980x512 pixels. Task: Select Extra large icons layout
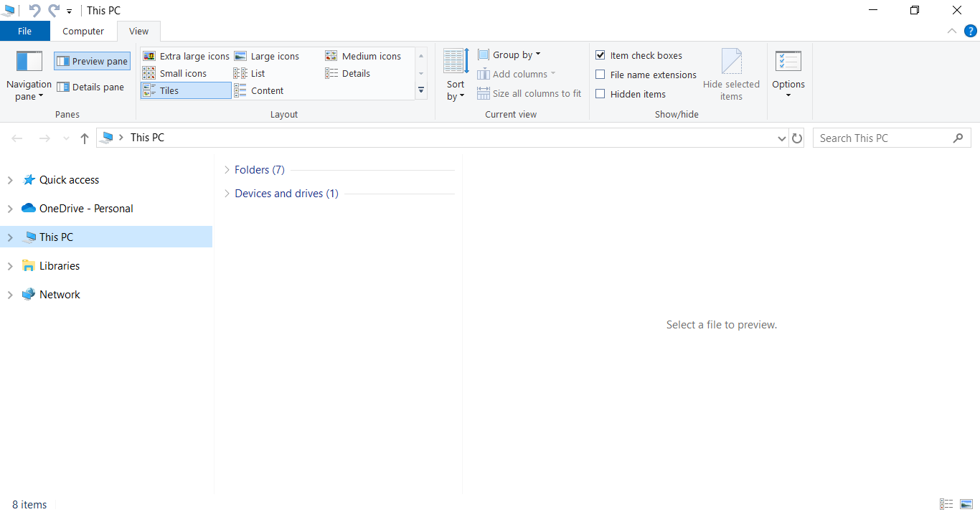tap(187, 55)
